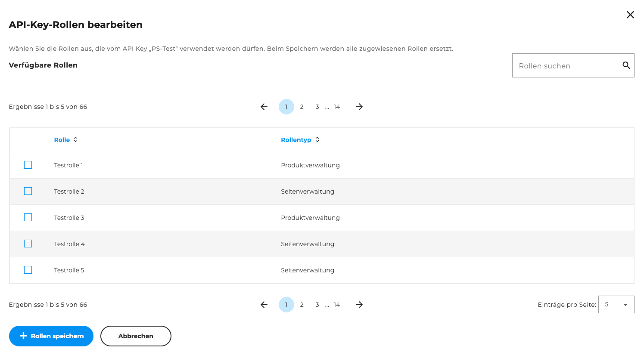
Task: Enable the Testrolle 5 checkbox
Action: coord(28,270)
